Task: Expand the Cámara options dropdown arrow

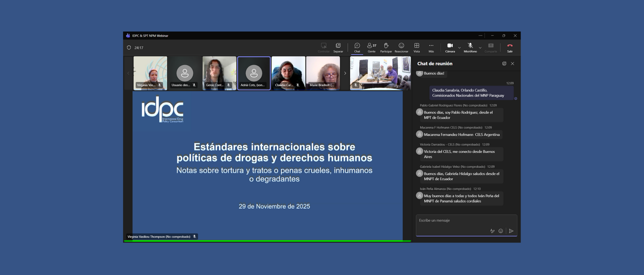Action: (x=460, y=48)
